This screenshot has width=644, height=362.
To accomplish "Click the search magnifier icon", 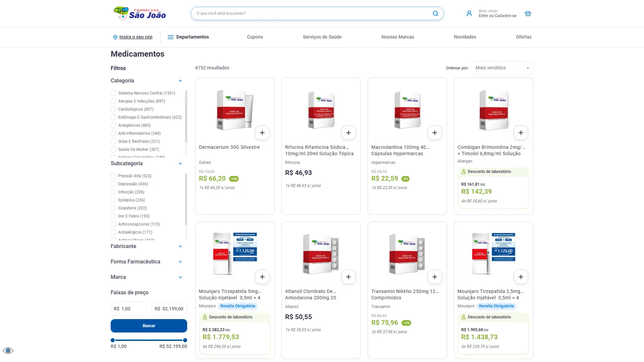I will [x=435, y=13].
